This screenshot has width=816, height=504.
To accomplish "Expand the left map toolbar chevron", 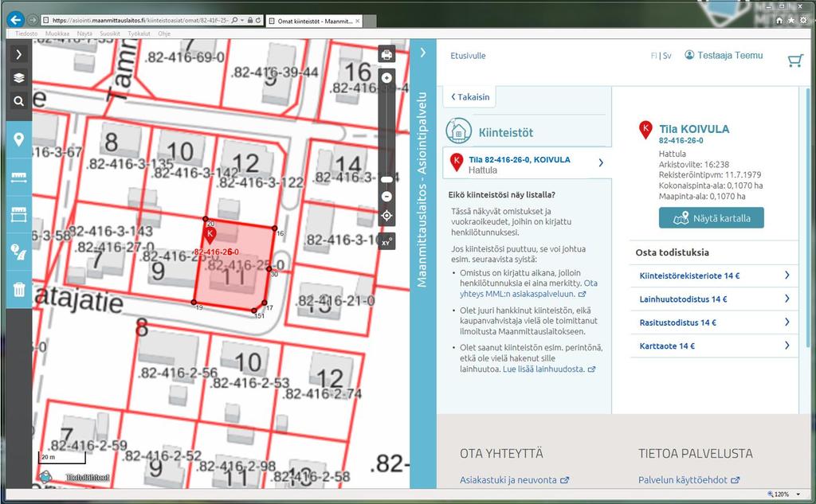I will click(x=19, y=54).
